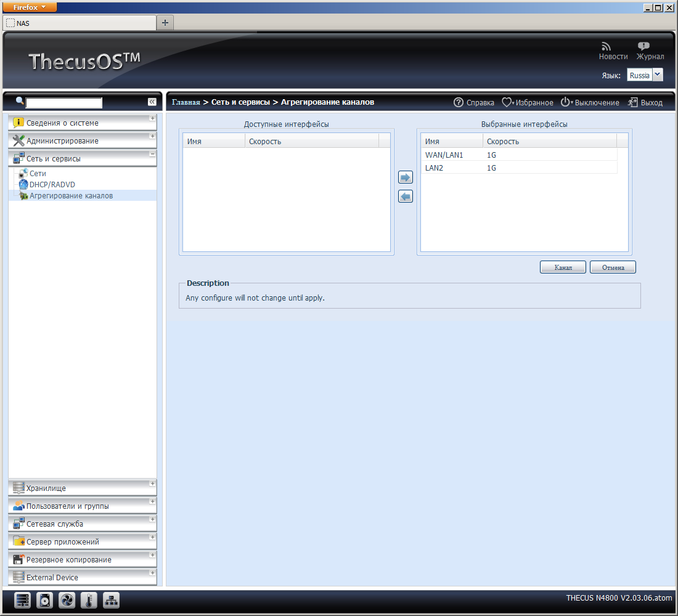Click the Сведения о системе info icon

(18, 123)
